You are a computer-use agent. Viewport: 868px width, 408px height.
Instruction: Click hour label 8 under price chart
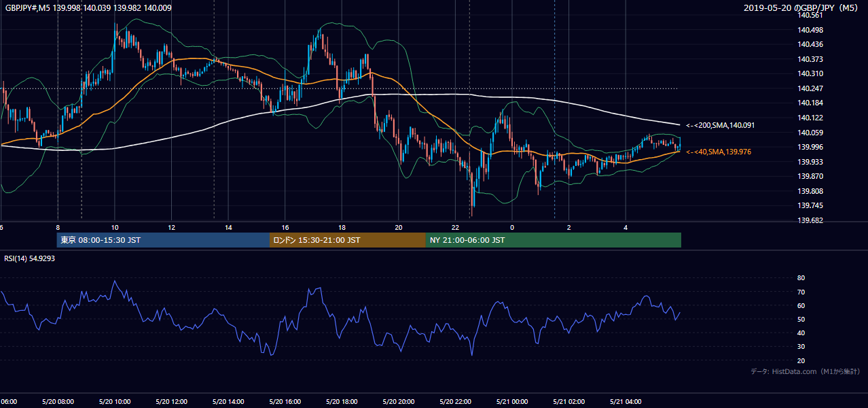(x=58, y=228)
